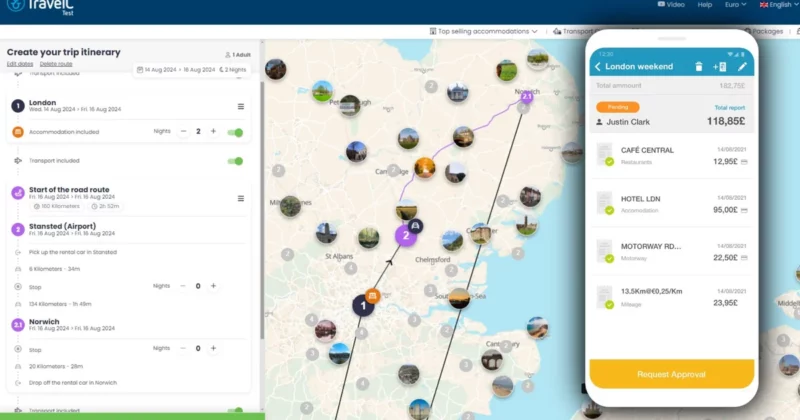Screen dimensions: 800x420
Task: Increase London nights count
Action: 213,132
